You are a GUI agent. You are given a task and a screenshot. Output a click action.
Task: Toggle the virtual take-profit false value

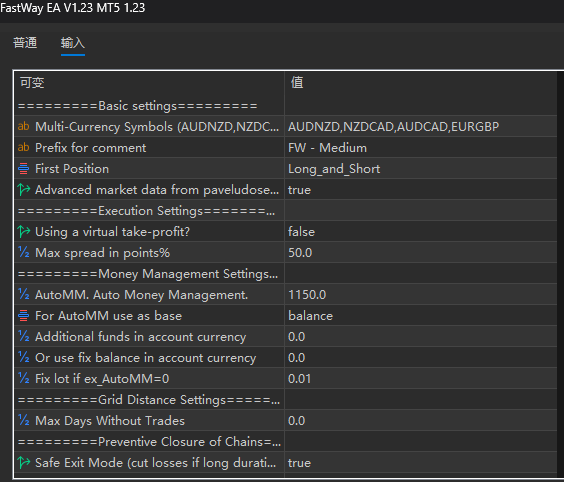click(421, 232)
